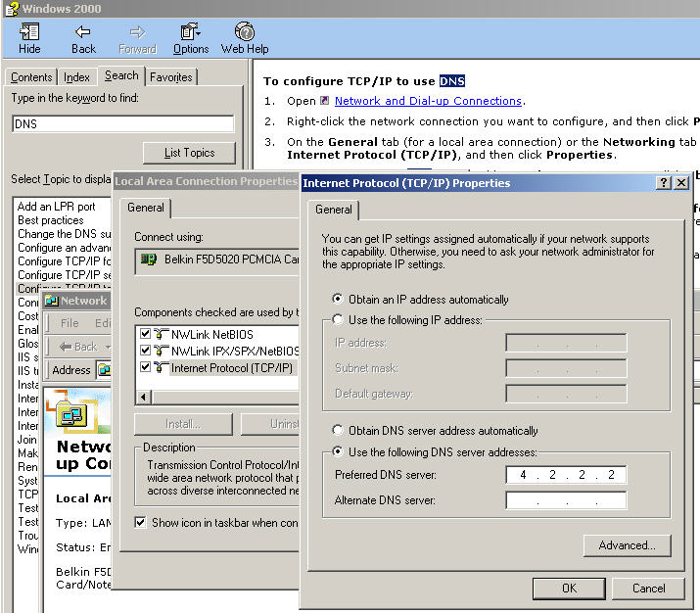700x613 pixels.
Task: Click the large network connections folder icon
Action: [x=71, y=415]
